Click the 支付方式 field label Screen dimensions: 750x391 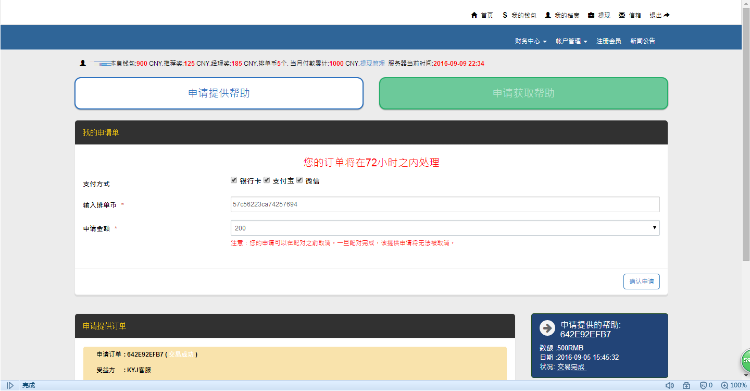click(96, 184)
